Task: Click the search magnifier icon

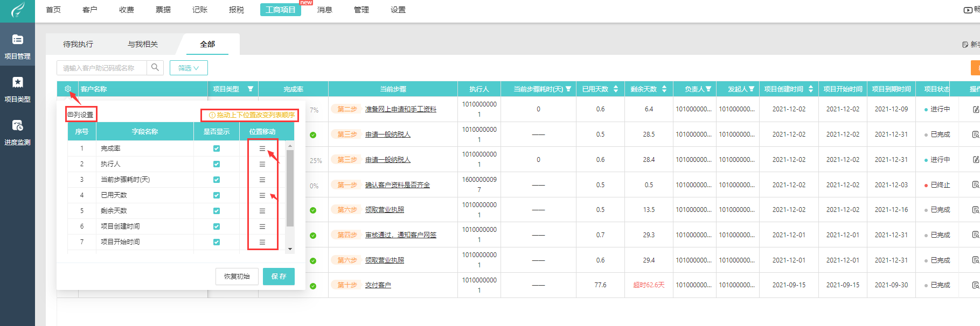Action: click(x=155, y=67)
